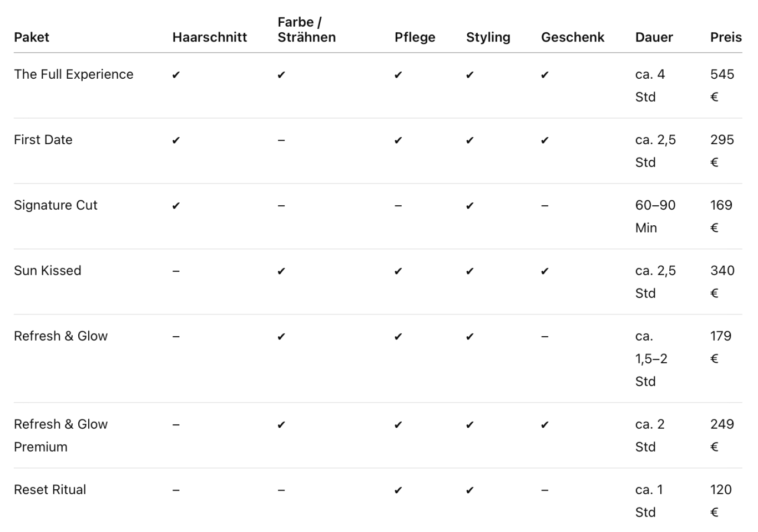Click the Geschenk dash in Reset Ritual row

tap(545, 490)
